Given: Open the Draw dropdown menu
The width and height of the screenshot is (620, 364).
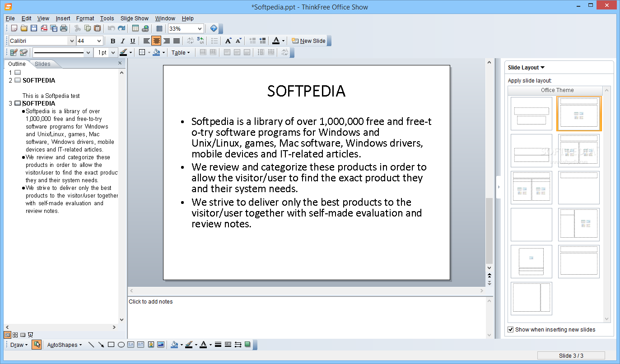Looking at the screenshot, I should (19, 345).
